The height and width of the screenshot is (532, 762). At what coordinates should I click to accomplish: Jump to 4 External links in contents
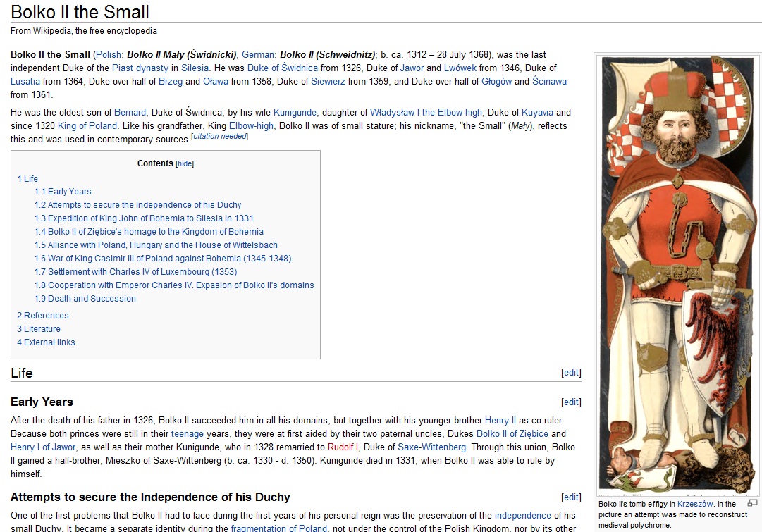pyautogui.click(x=46, y=342)
